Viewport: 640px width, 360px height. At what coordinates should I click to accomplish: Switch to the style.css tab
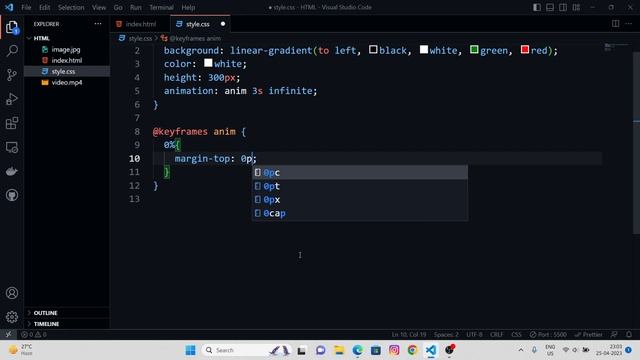coord(200,24)
